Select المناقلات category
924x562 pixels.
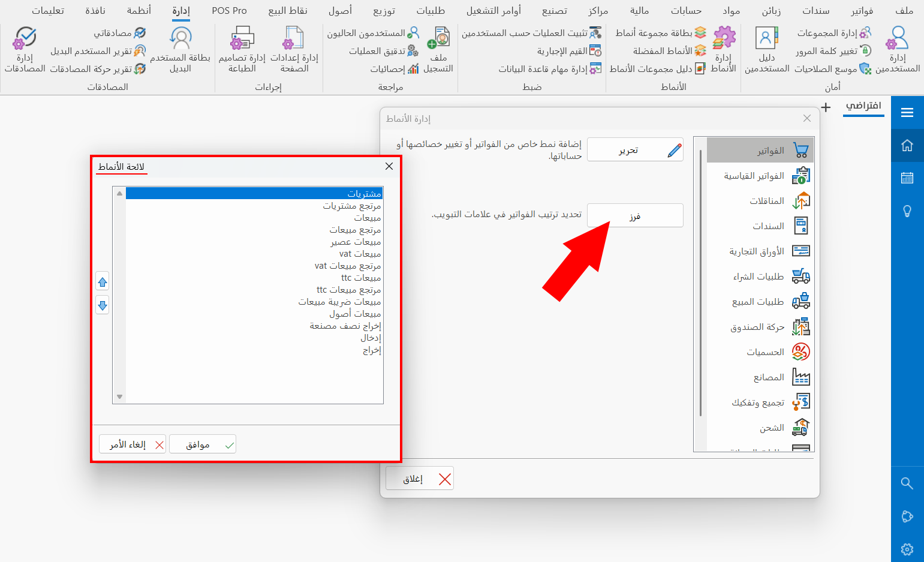pos(760,201)
